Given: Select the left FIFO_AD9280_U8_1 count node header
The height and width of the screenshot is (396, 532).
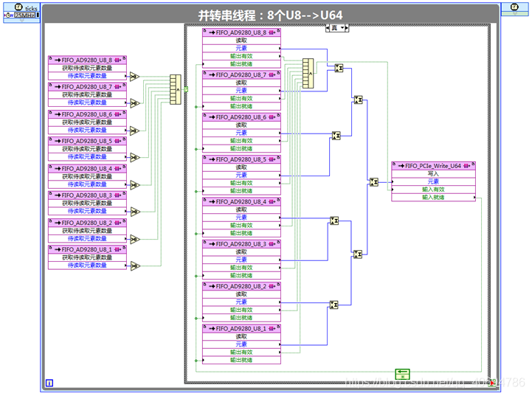Looking at the screenshot, I should tap(87, 249).
